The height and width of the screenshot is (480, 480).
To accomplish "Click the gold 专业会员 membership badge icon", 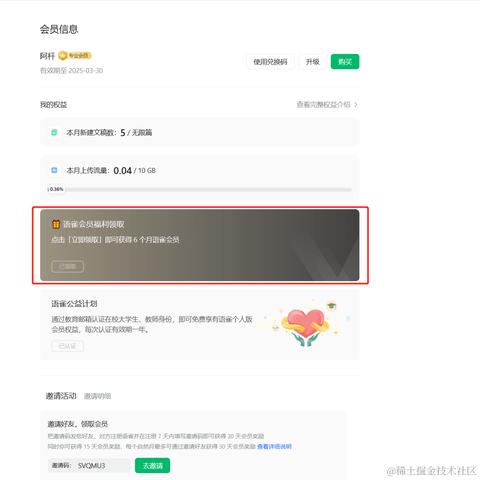I will [75, 55].
